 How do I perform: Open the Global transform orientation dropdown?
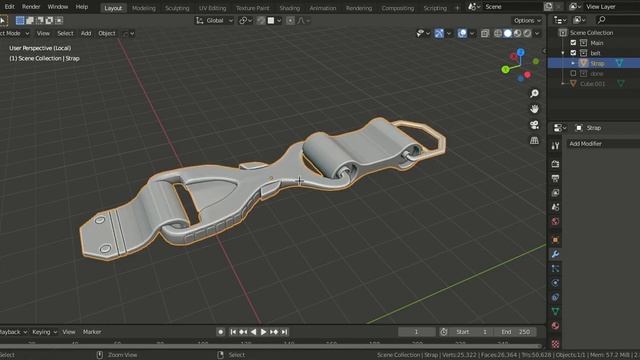(x=214, y=20)
